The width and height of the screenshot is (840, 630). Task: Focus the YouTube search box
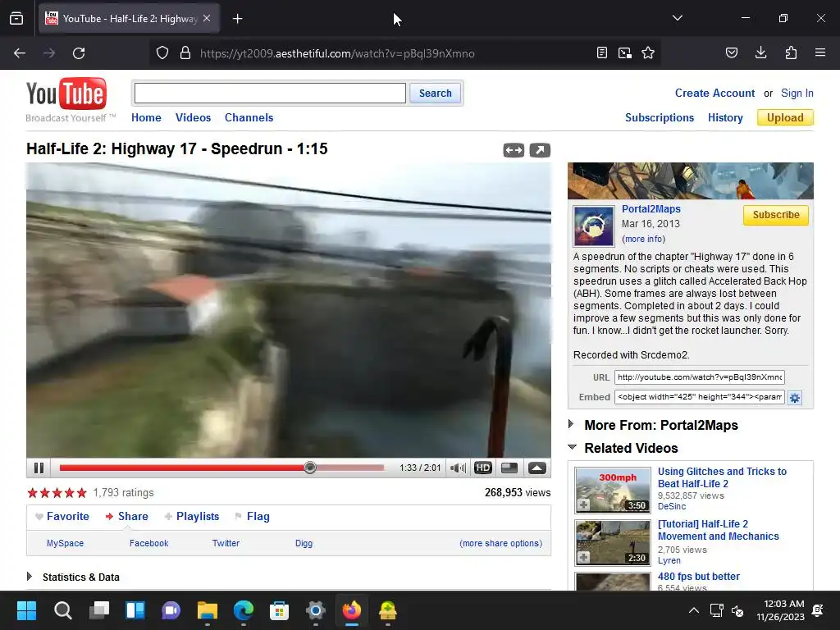[x=270, y=94]
